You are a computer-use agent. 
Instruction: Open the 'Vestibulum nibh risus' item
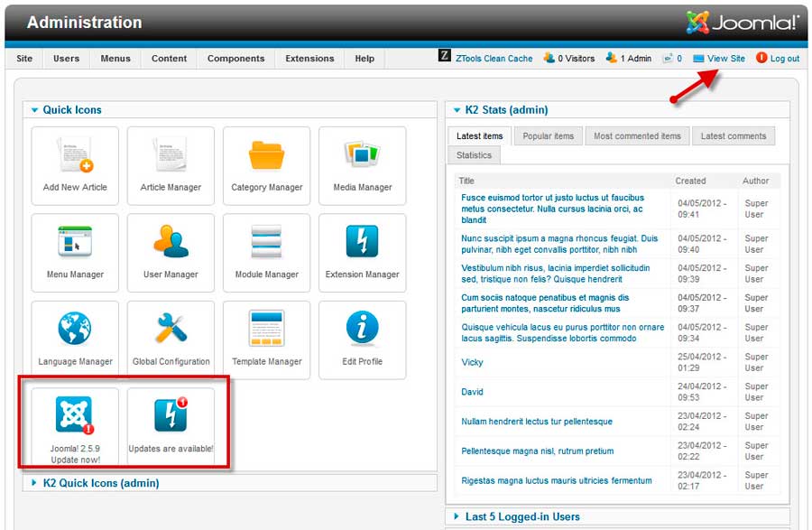[555, 274]
